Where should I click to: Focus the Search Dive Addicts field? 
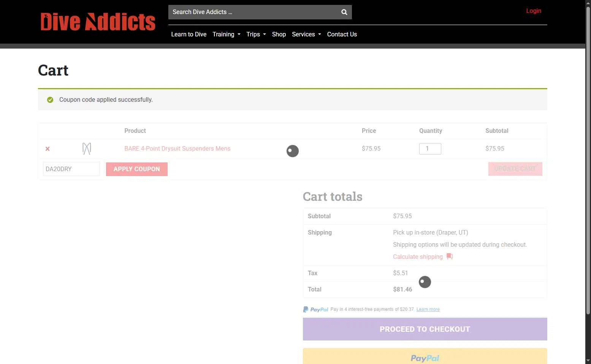click(x=254, y=12)
